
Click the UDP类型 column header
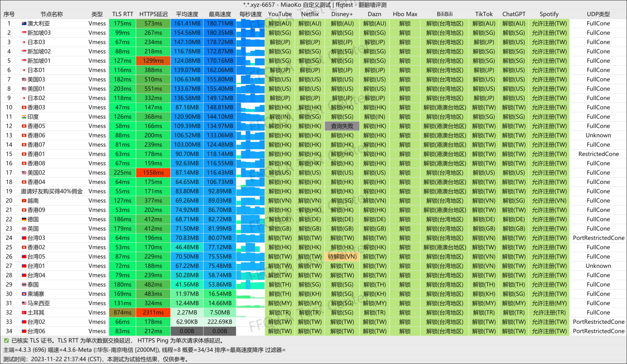pos(598,14)
